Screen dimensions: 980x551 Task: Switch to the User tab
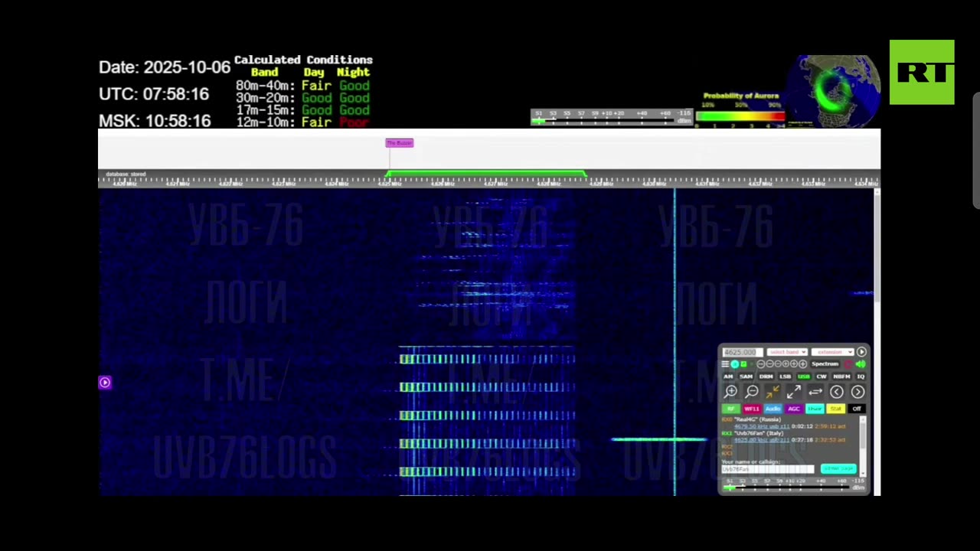coord(815,409)
